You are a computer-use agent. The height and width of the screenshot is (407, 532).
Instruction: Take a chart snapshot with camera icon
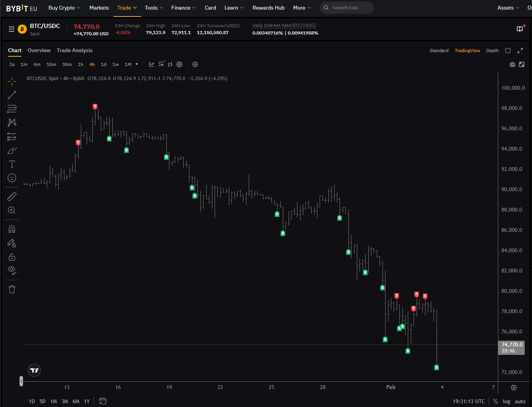(512, 64)
